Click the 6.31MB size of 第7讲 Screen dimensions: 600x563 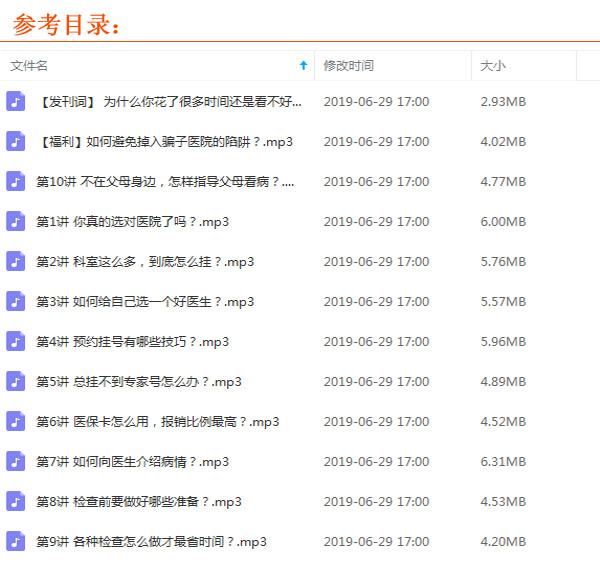coord(502,461)
